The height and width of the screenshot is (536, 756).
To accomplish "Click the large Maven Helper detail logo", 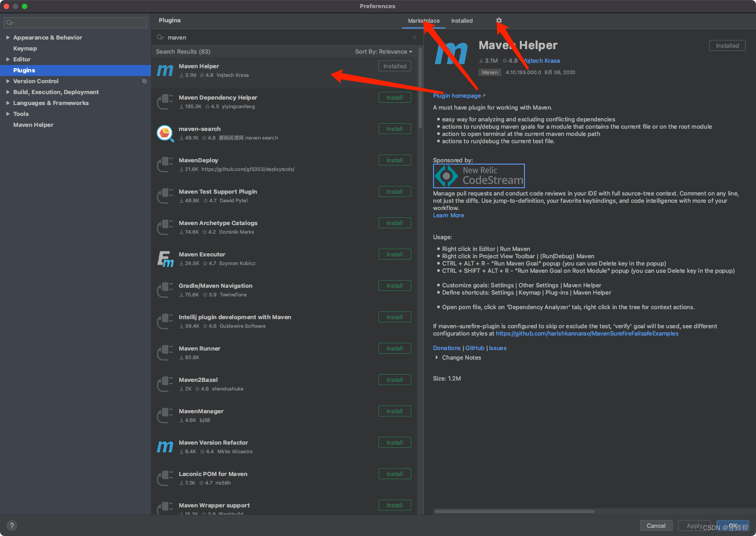I will click(x=451, y=53).
